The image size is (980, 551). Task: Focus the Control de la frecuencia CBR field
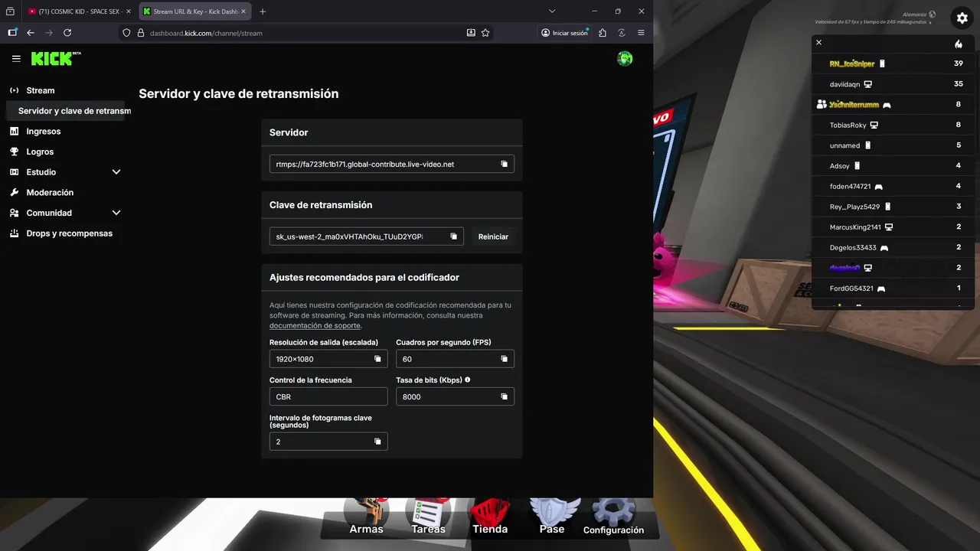point(328,396)
